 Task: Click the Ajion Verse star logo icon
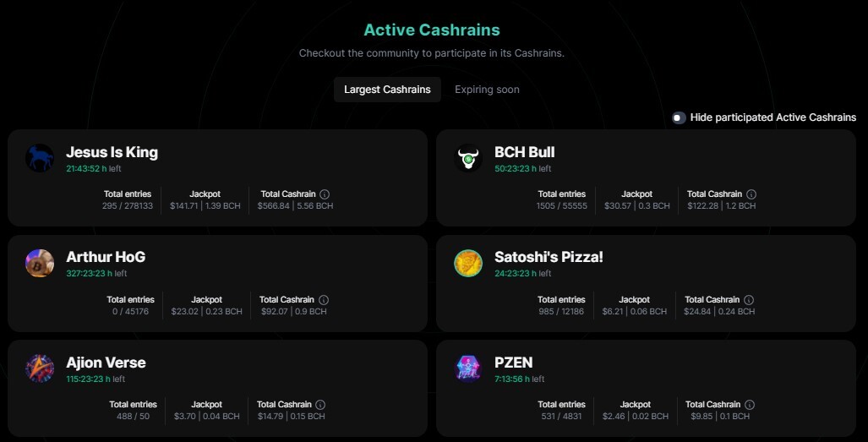point(40,368)
